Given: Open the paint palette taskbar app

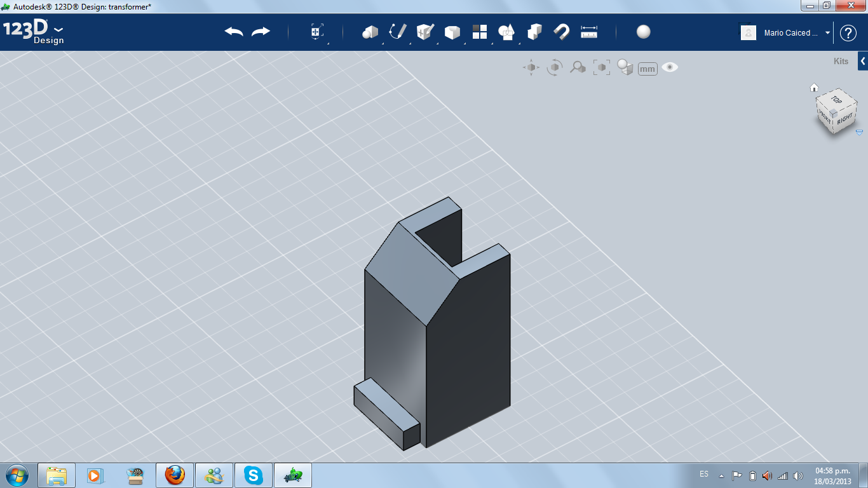Looking at the screenshot, I should tap(134, 475).
